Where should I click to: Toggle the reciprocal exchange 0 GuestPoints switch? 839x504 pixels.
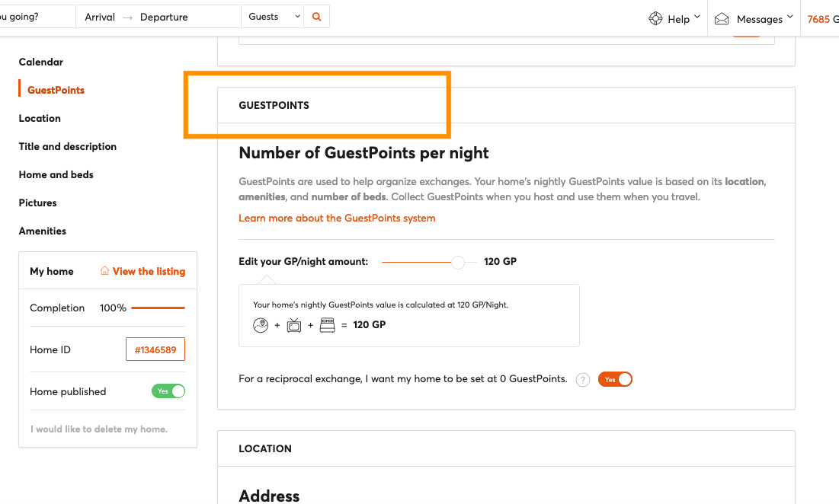point(615,379)
